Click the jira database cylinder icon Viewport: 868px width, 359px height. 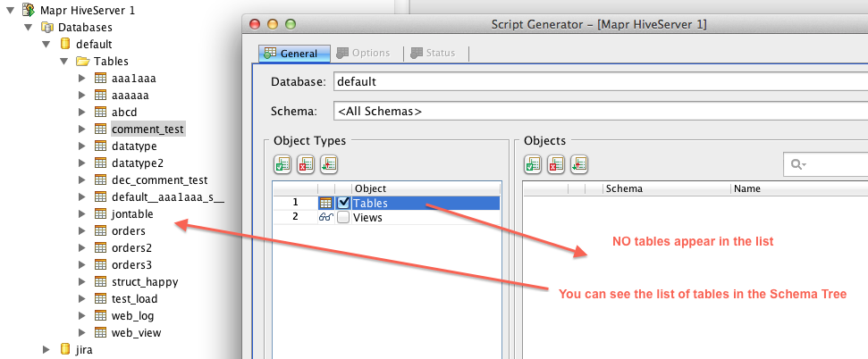(64, 349)
